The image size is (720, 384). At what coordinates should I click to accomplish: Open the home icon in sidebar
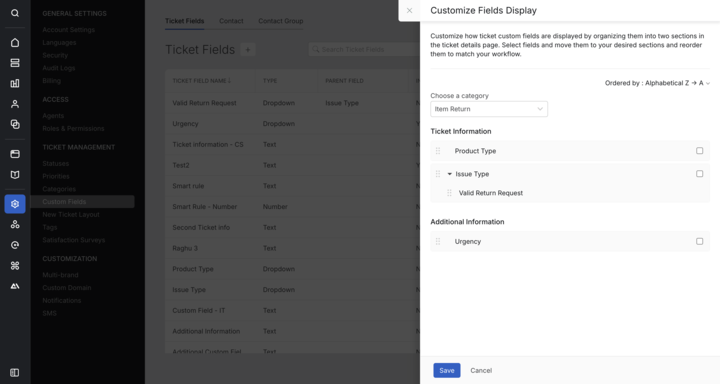[x=15, y=43]
